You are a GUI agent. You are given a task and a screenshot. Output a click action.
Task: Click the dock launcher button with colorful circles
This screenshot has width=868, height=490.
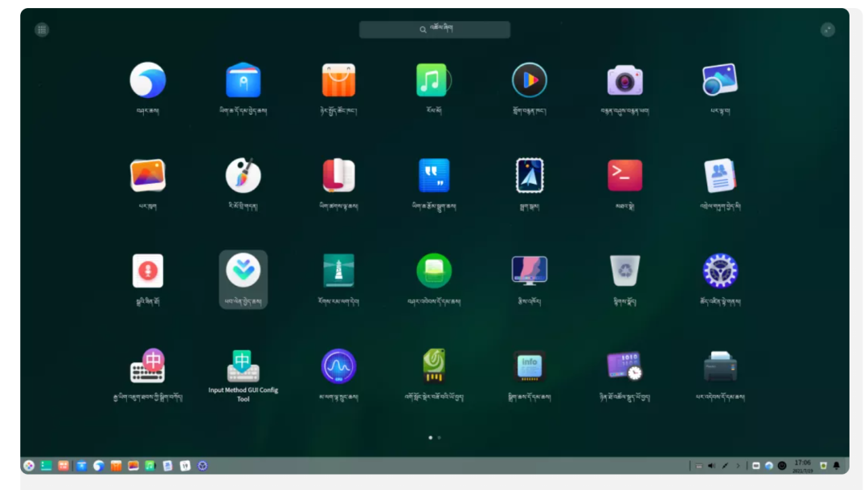pos(29,466)
